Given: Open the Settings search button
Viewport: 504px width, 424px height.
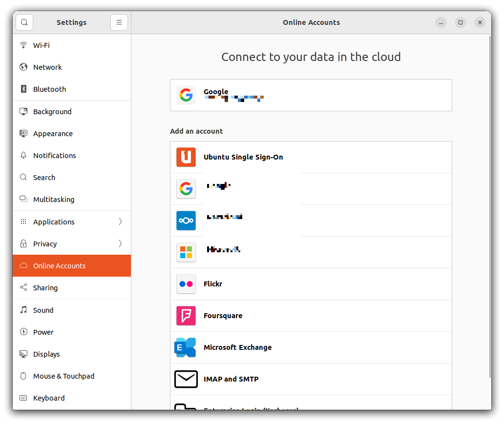Looking at the screenshot, I should tap(24, 22).
